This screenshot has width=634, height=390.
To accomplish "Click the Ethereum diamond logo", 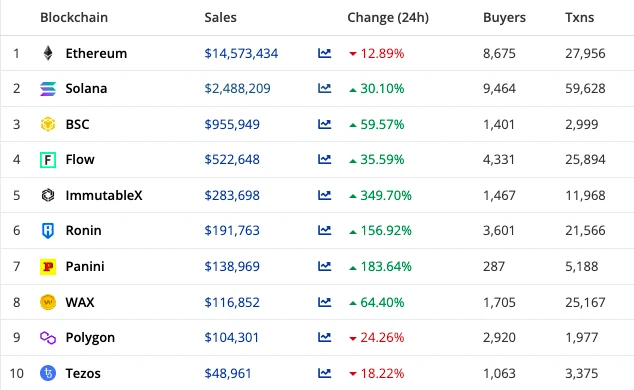I will (48, 53).
